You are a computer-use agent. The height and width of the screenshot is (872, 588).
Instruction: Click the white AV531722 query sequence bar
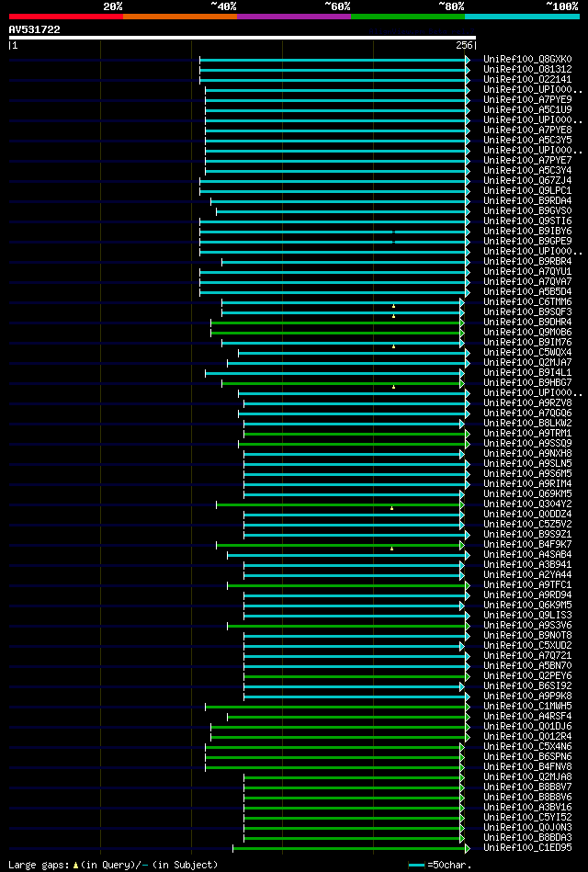point(242,38)
